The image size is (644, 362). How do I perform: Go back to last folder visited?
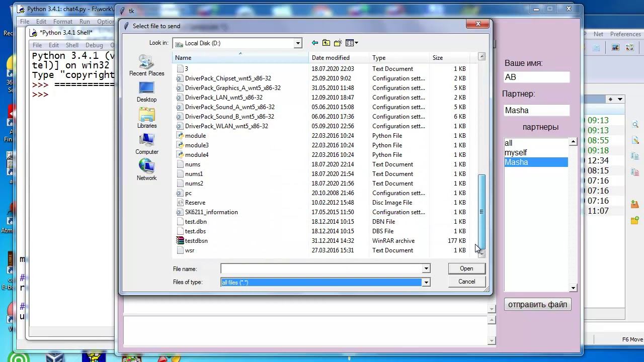click(x=315, y=43)
